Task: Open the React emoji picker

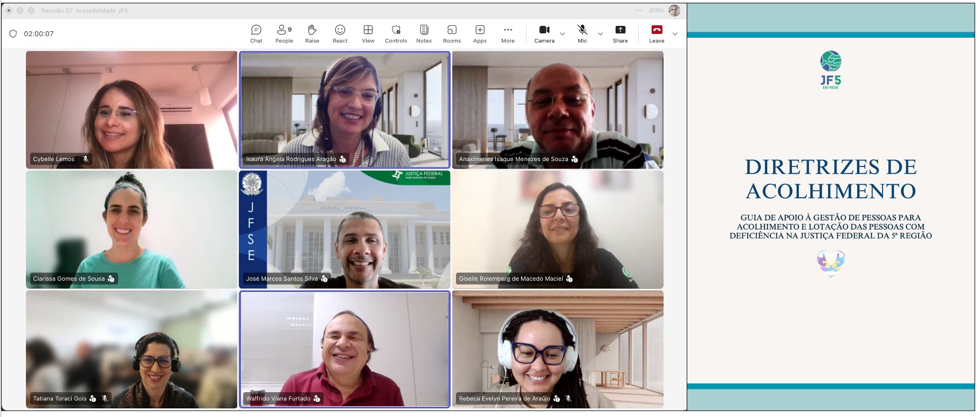Action: (x=340, y=33)
